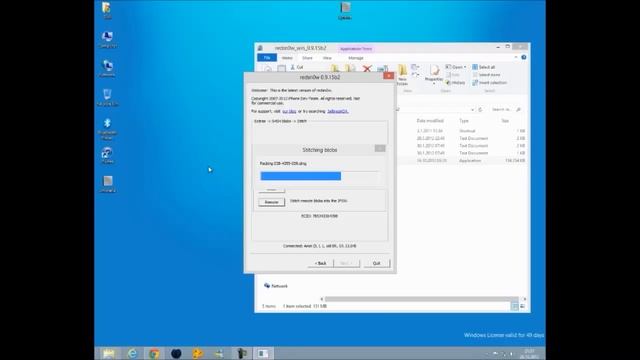Screen dimensions: 640x360
Task: Click the Back button in redsn0w
Action: click(x=320, y=263)
